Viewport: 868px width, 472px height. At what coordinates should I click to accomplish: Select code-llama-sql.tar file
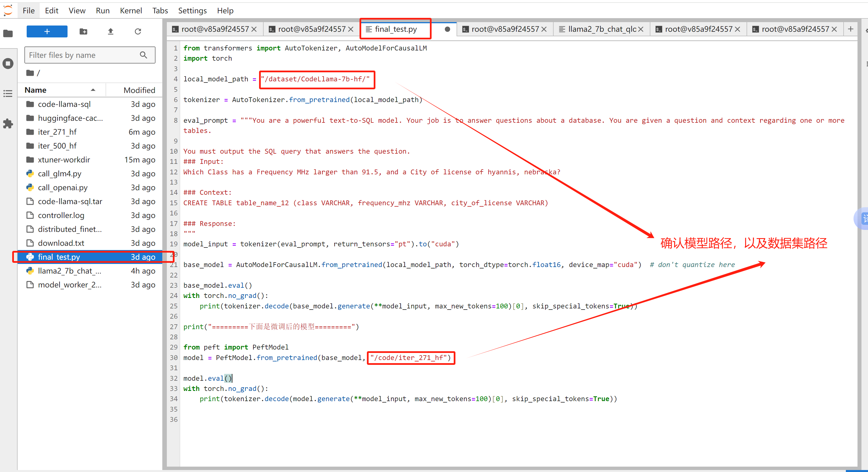[90, 201]
